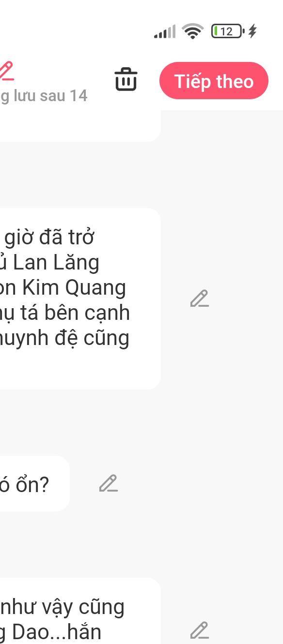Tap the gray 'lưu sau 14' header text
This screenshot has width=283, height=644.
pos(44,96)
